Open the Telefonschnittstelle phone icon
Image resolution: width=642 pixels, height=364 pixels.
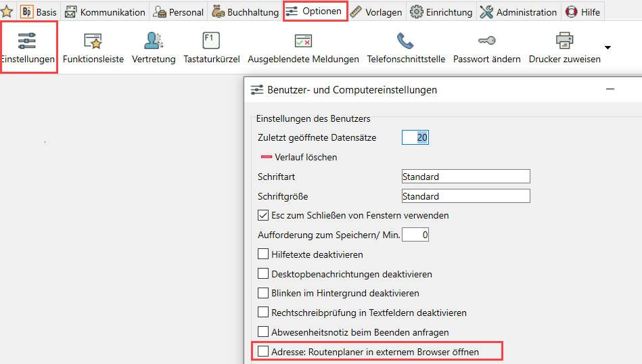coord(406,42)
